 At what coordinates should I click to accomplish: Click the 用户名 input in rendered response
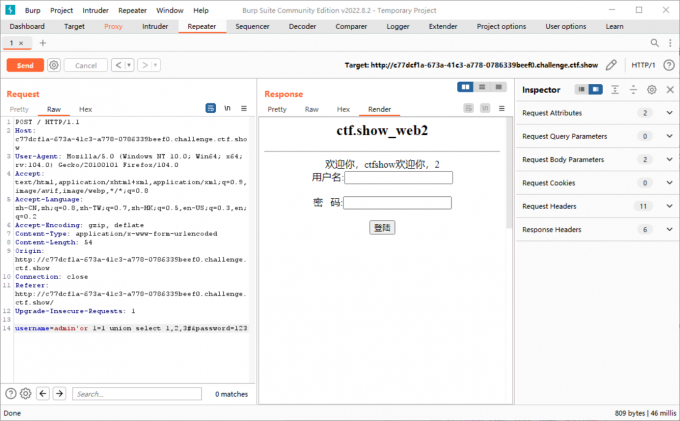(x=398, y=178)
